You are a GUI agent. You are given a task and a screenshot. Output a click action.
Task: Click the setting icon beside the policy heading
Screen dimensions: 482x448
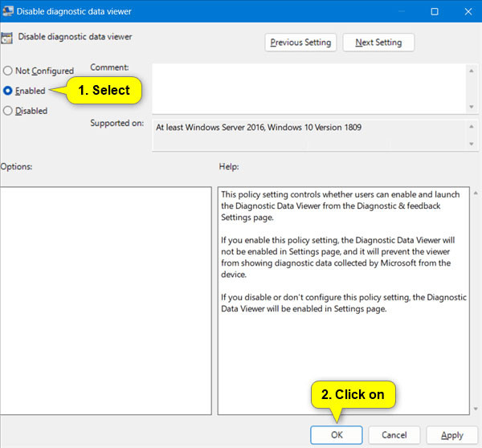pyautogui.click(x=6, y=39)
